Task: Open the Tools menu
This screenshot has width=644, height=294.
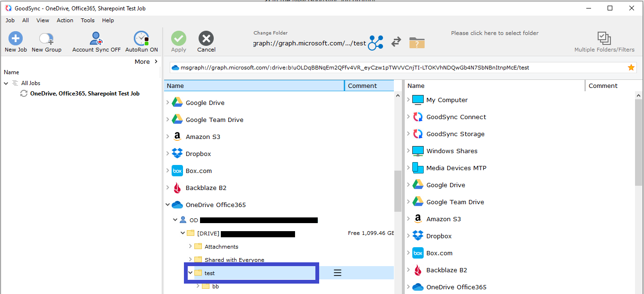Action: click(87, 20)
